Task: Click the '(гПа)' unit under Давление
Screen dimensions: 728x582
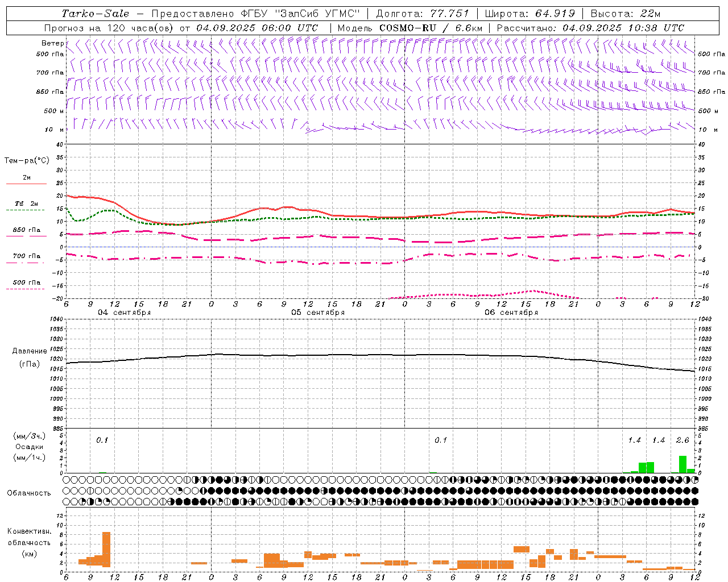Action: (x=30, y=364)
